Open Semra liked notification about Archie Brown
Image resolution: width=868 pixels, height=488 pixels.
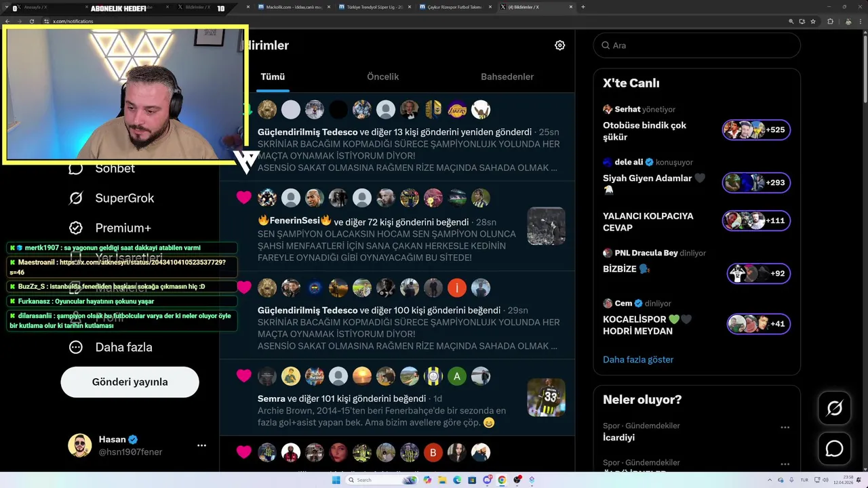point(382,410)
